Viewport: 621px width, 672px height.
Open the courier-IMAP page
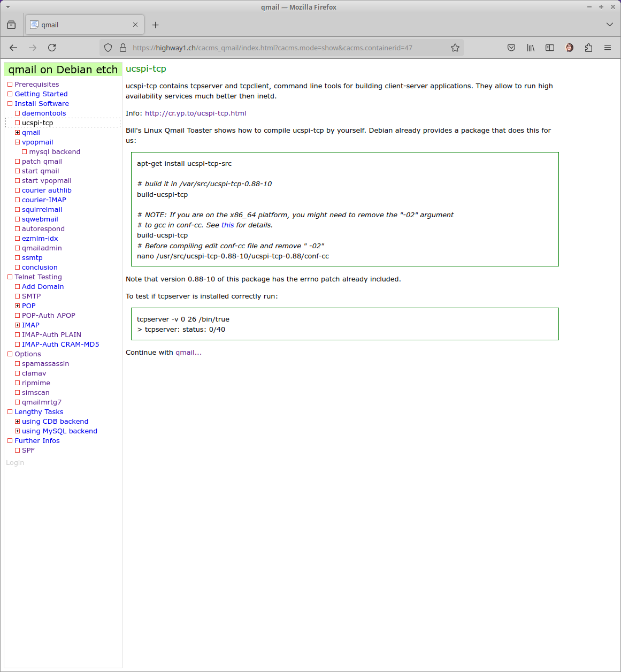44,200
